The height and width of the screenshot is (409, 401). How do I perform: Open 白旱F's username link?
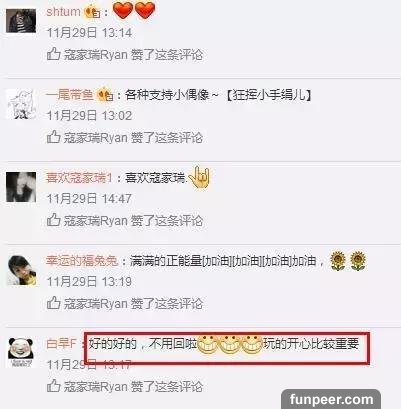62,344
